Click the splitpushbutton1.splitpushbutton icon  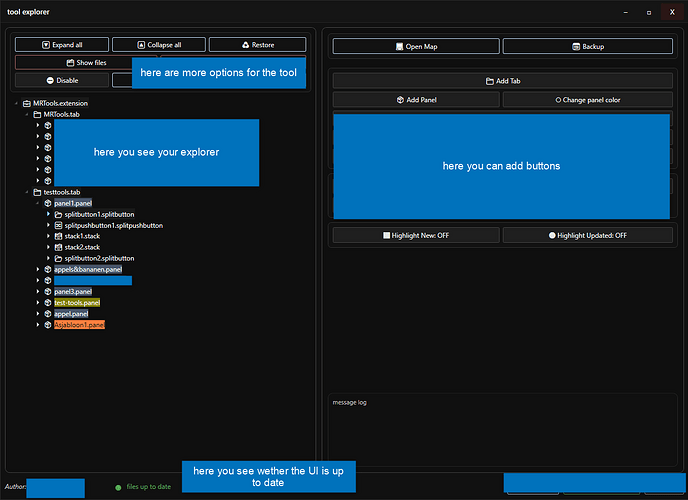click(x=58, y=225)
